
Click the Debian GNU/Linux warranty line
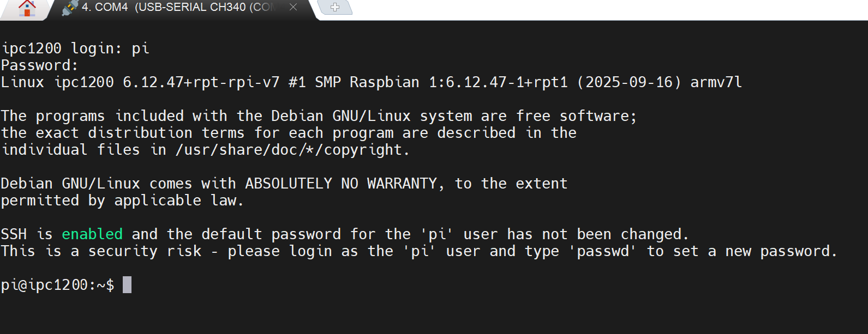pos(284,183)
